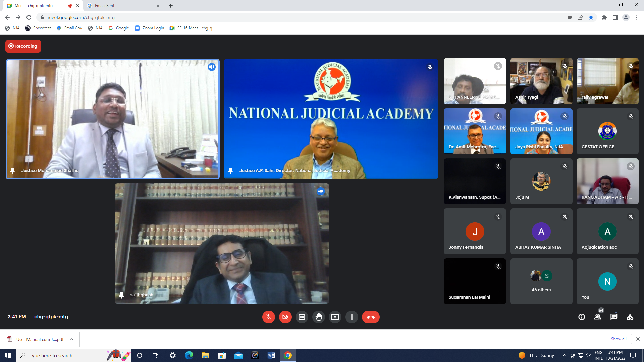Turn on the camera in call controls
644x362 pixels.
pyautogui.click(x=285, y=317)
